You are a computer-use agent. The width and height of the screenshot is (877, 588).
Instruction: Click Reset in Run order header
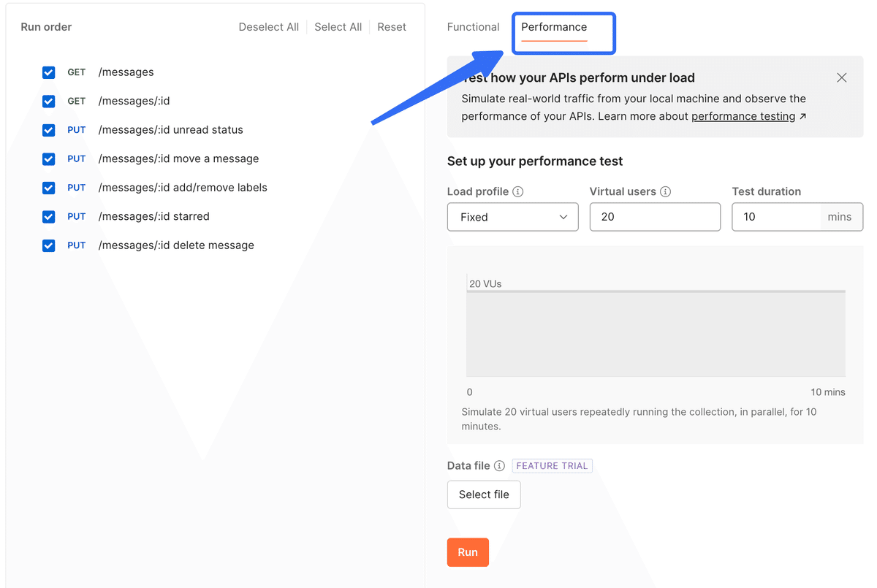[x=392, y=27]
